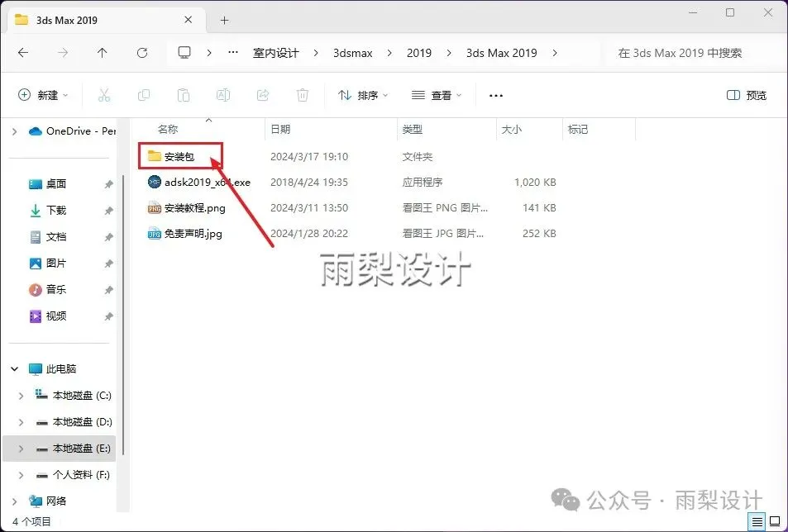The width and height of the screenshot is (788, 532).
Task: Sort by the 大小 column header
Action: pos(511,130)
